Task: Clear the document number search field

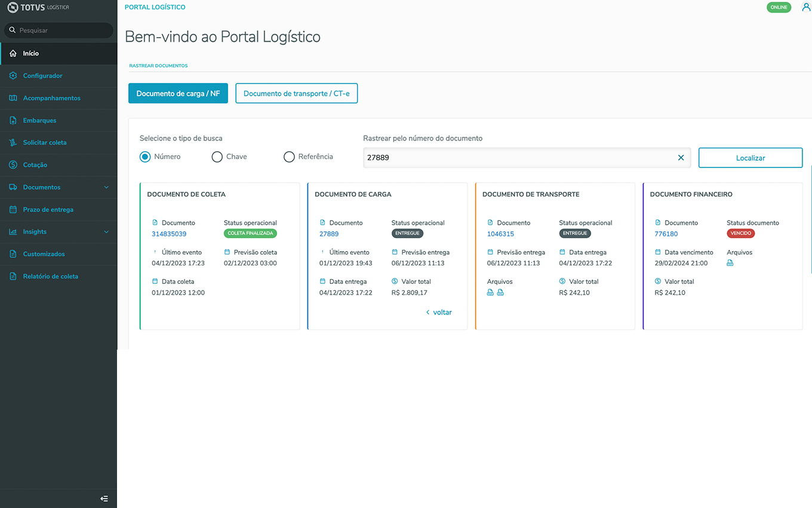Action: coord(681,158)
